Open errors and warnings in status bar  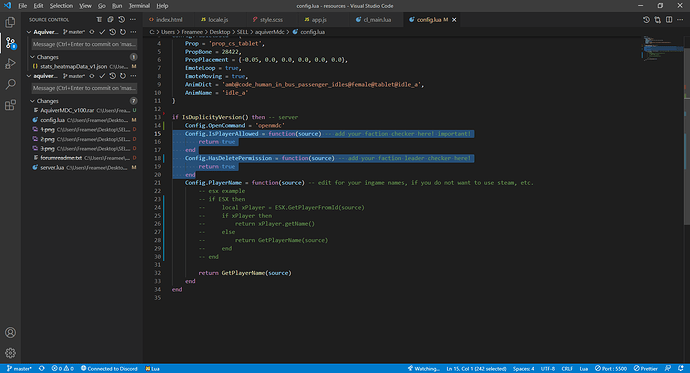(x=62, y=369)
